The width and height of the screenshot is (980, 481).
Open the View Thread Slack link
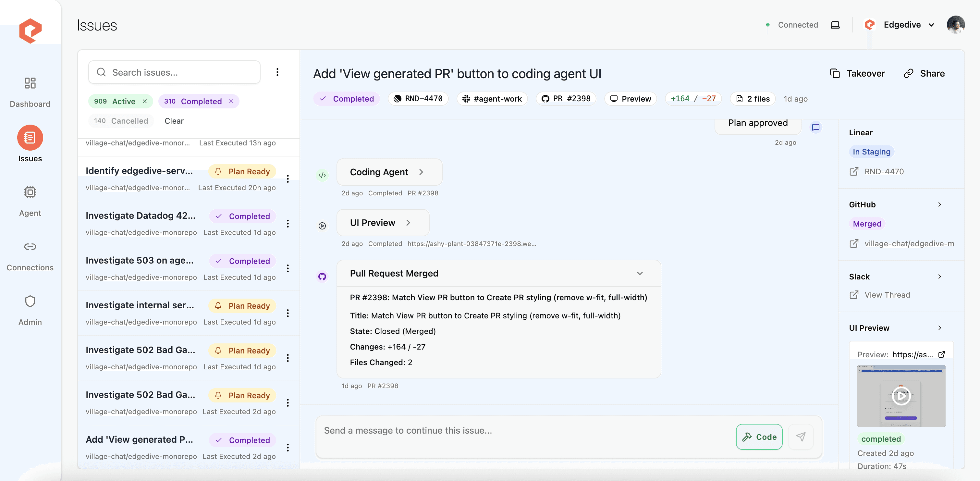click(887, 295)
